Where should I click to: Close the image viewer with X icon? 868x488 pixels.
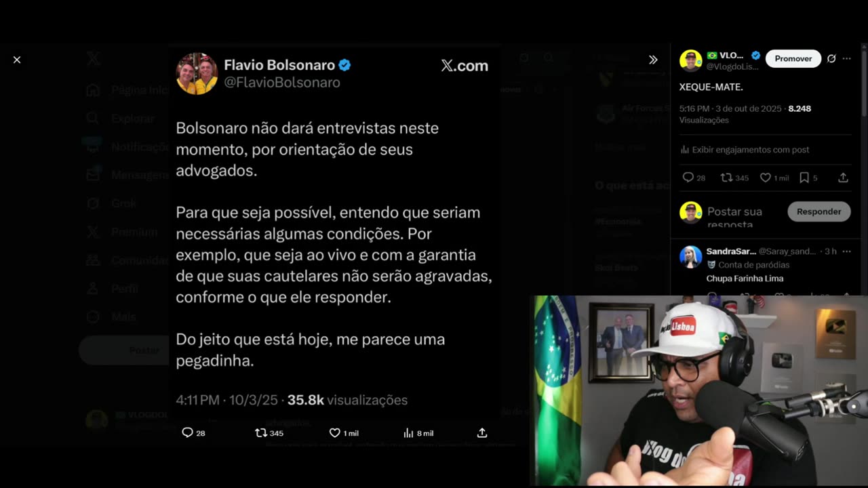17,60
